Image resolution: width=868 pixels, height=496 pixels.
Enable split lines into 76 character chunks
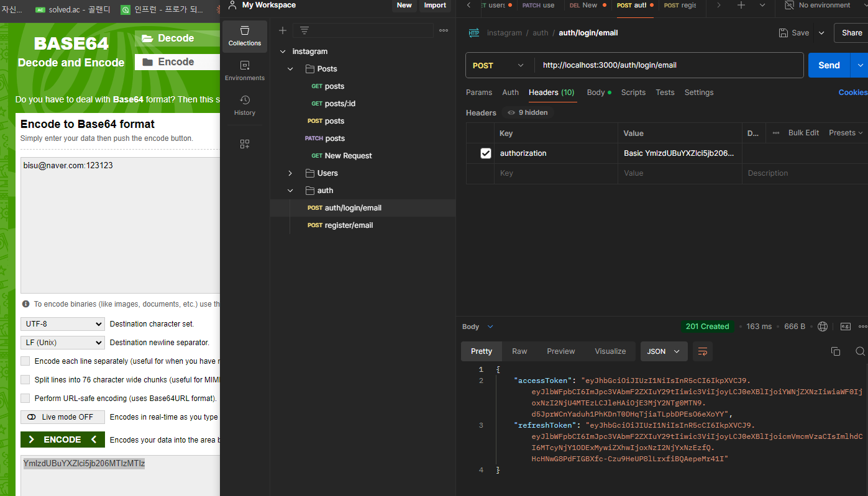pos(25,379)
